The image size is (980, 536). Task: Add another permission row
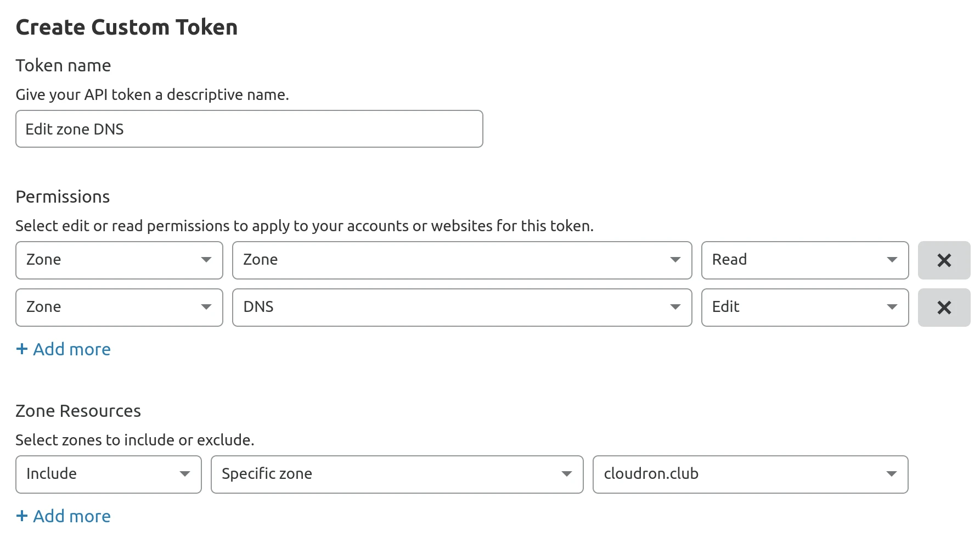[x=63, y=349]
